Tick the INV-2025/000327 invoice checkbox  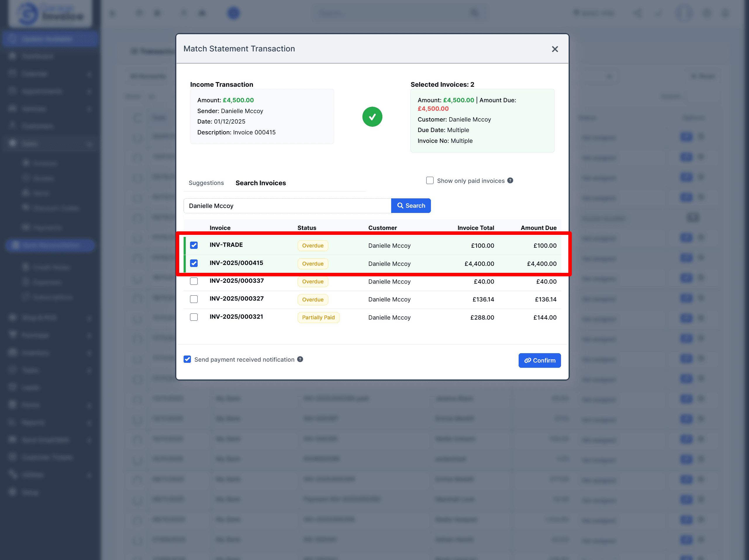pyautogui.click(x=194, y=299)
